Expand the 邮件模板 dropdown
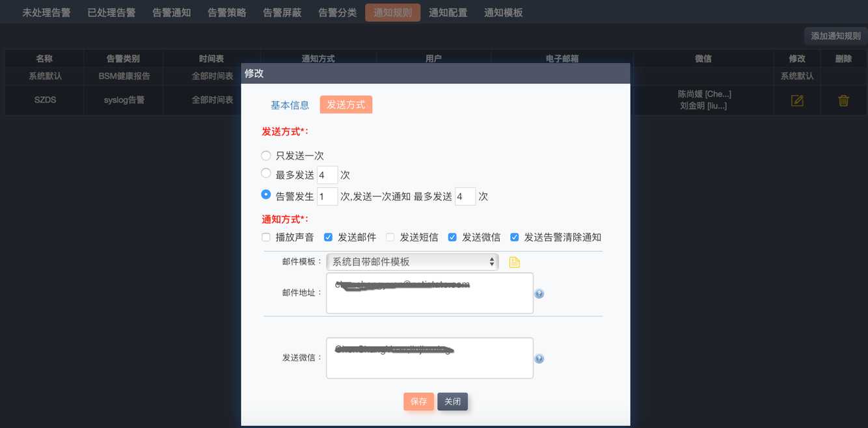The image size is (868, 428). point(413,262)
